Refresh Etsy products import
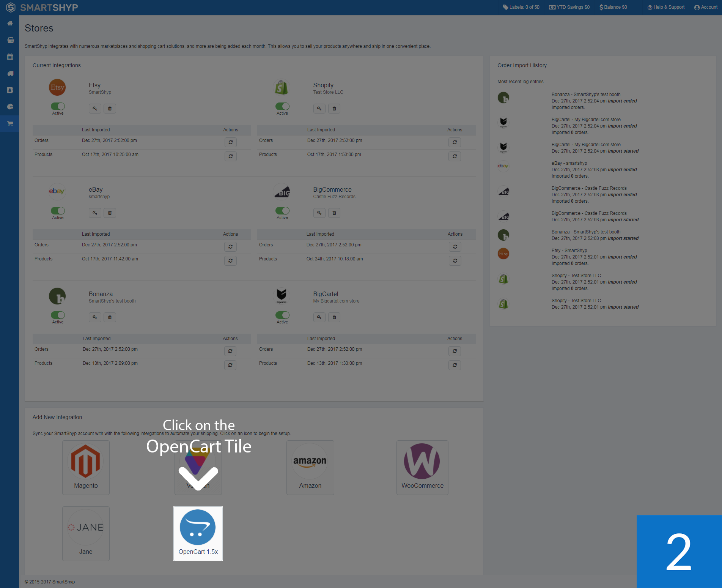The height and width of the screenshot is (588, 722). click(230, 156)
